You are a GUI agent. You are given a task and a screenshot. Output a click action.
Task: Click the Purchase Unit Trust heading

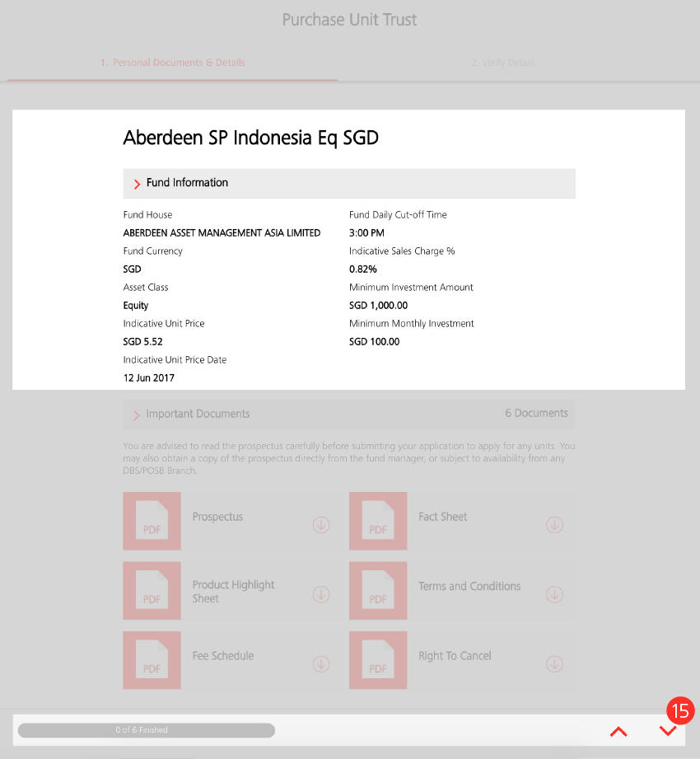pos(349,20)
